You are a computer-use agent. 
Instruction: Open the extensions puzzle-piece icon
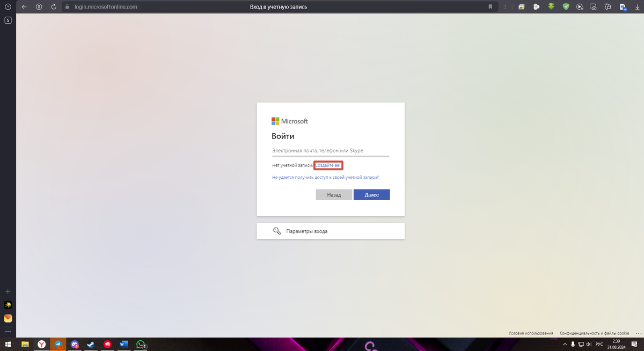[608, 7]
